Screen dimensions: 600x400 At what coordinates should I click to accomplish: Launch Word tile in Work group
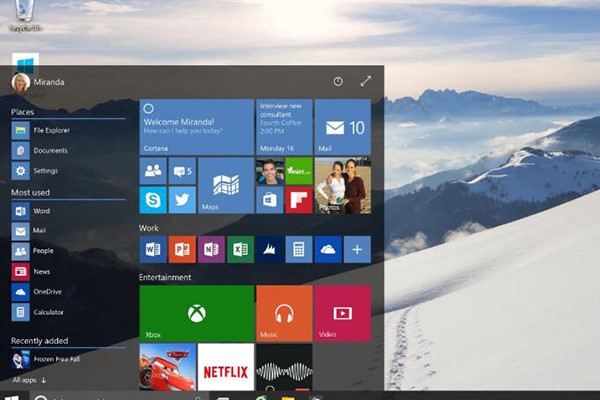pyautogui.click(x=153, y=250)
